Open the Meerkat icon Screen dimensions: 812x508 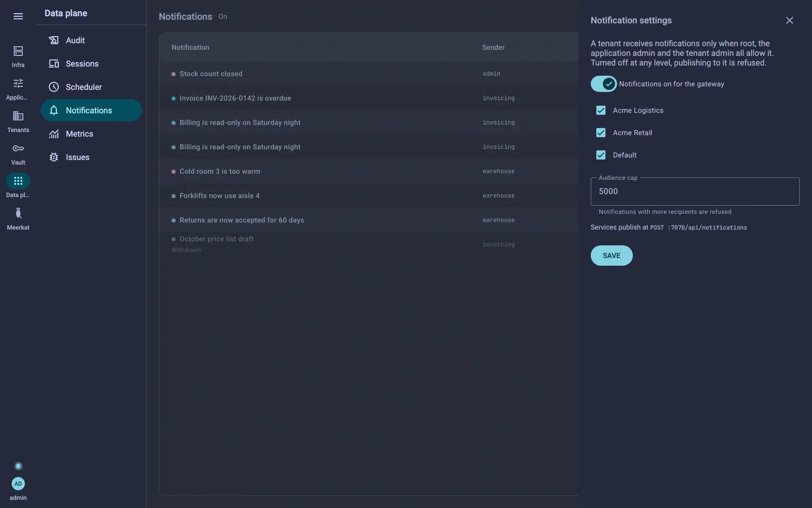(x=18, y=213)
